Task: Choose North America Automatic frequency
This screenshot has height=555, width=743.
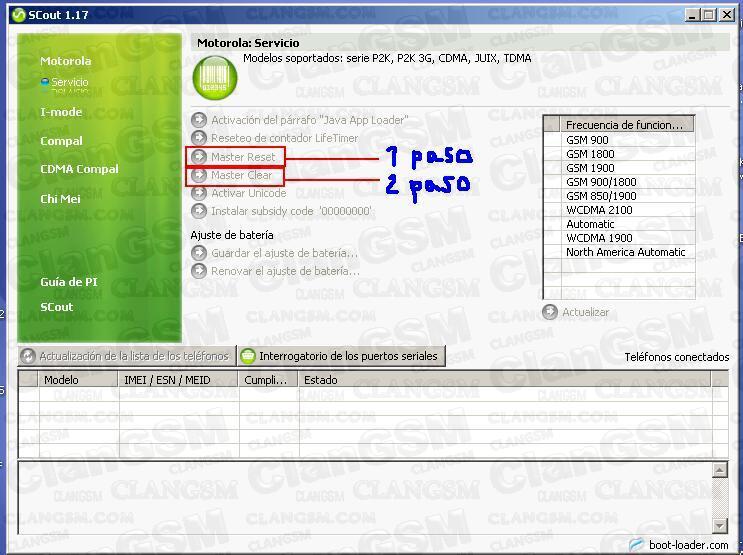Action: 625,252
